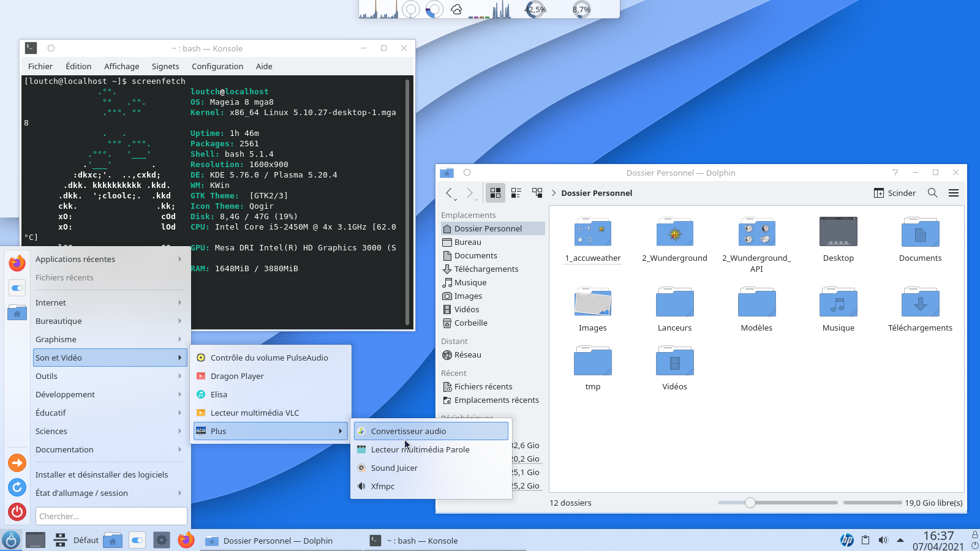Switch Dolphin to icons view mode

pyautogui.click(x=496, y=193)
